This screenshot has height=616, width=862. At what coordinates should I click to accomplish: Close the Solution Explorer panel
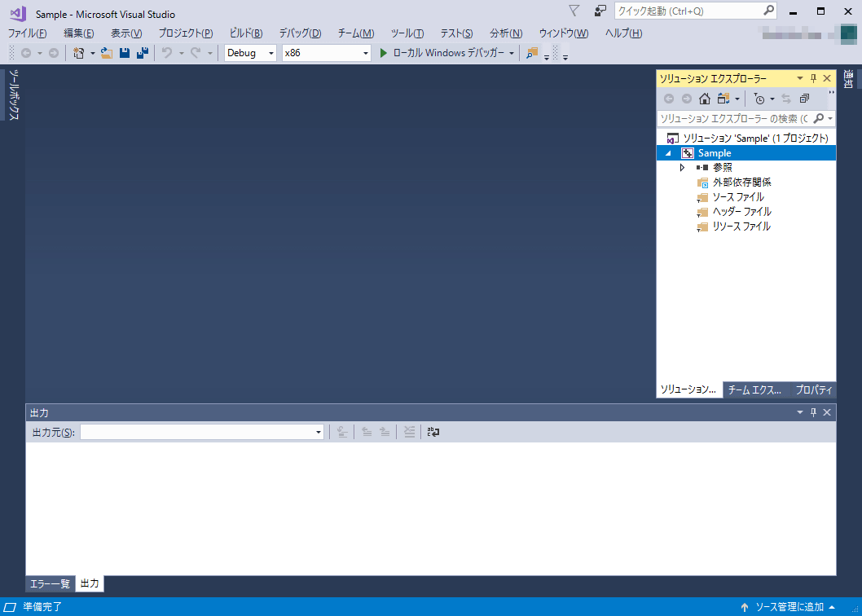pyautogui.click(x=827, y=79)
